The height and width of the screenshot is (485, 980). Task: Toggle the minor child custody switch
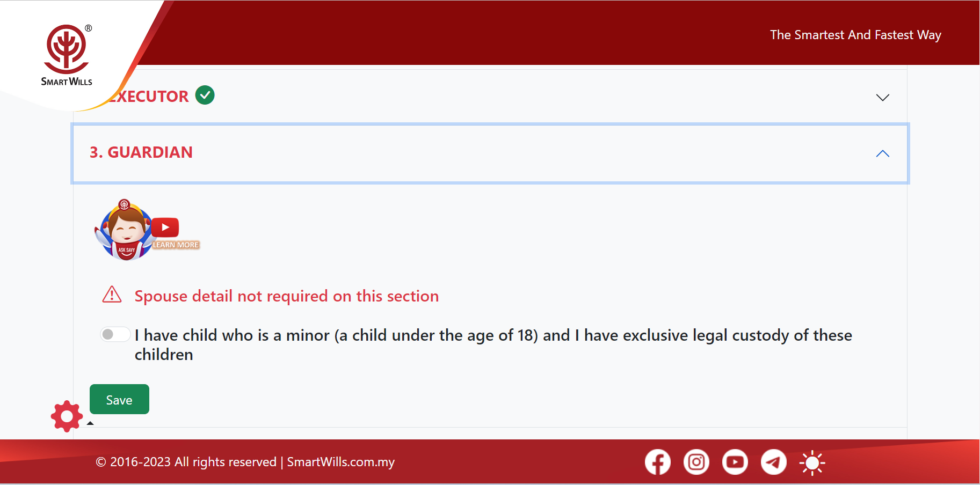tap(115, 334)
